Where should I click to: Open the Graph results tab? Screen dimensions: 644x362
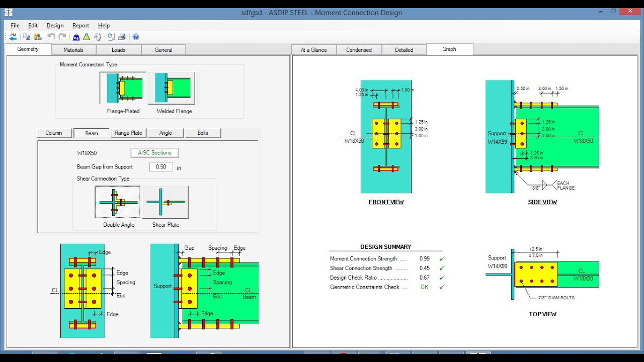click(x=449, y=49)
